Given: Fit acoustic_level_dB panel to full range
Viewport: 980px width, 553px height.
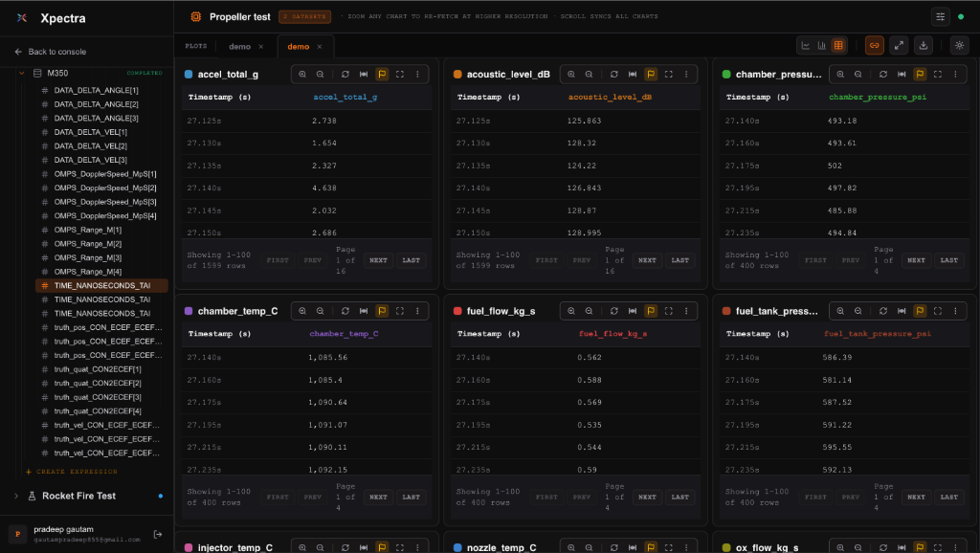Looking at the screenshot, I should click(x=633, y=75).
